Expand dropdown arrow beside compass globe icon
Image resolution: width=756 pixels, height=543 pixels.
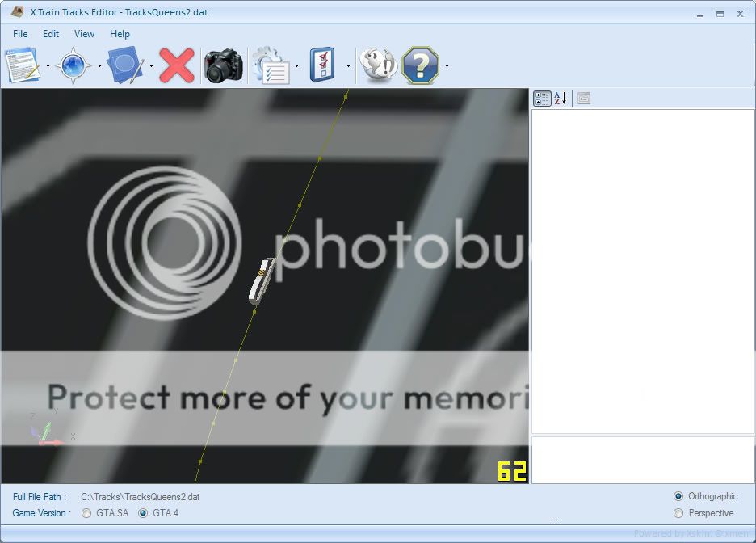[99, 65]
